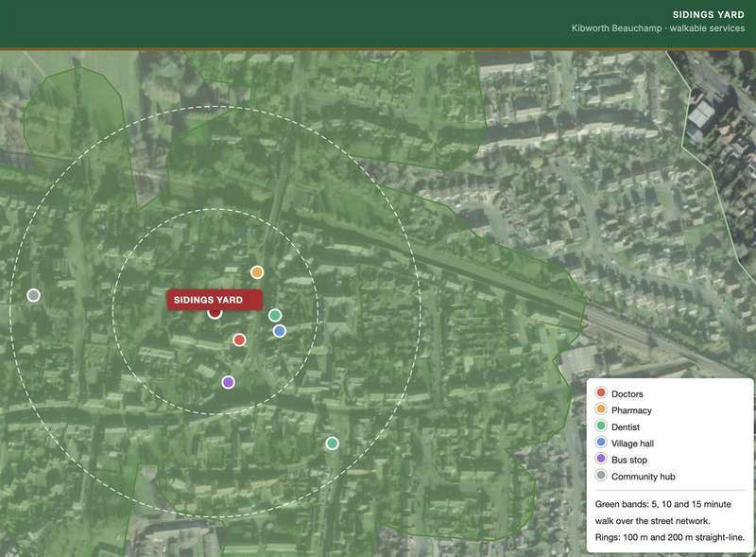Click the site pin beneath the Sidings Yard label
This screenshot has width=756, height=557.
215,314
